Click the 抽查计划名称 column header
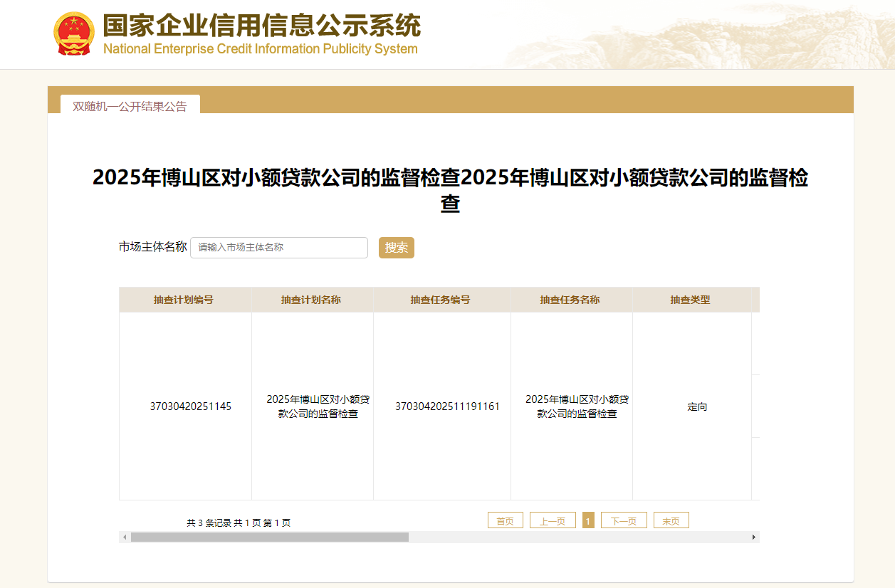Image resolution: width=895 pixels, height=588 pixels. coord(311,300)
